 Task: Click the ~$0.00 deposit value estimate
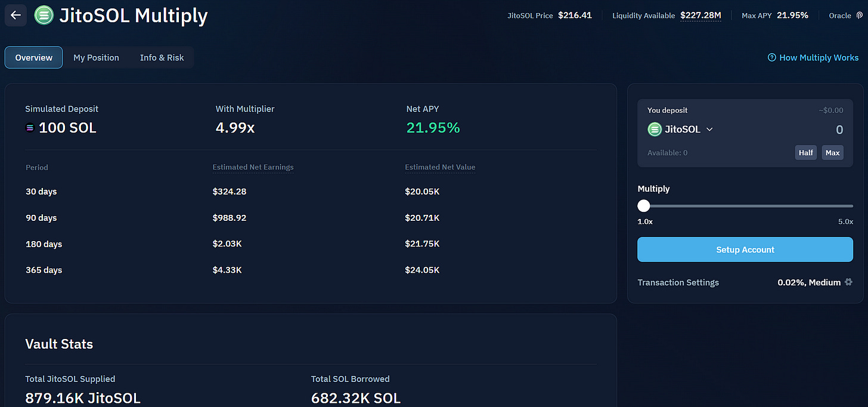pos(831,110)
